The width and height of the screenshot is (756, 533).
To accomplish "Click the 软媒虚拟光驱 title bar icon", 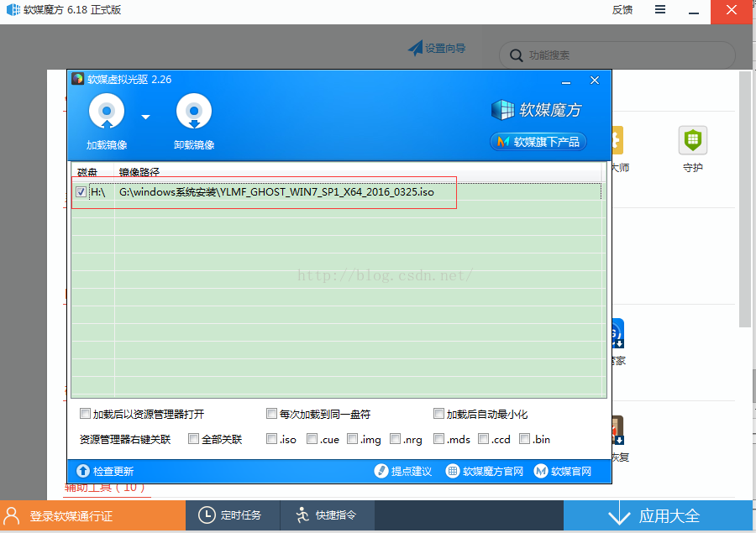I will click(x=77, y=79).
